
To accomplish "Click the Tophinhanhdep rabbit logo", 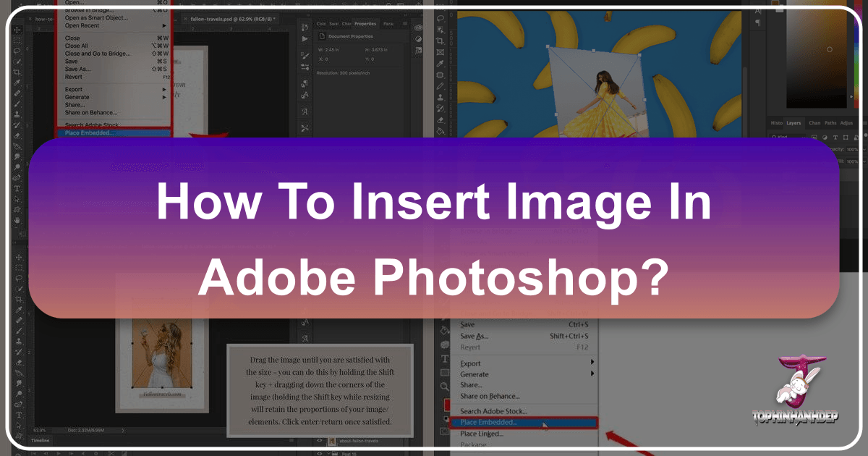I will 801,389.
